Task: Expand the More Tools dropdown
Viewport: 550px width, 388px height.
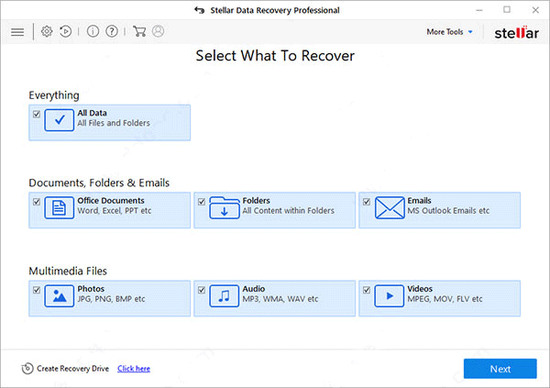Action: point(449,32)
